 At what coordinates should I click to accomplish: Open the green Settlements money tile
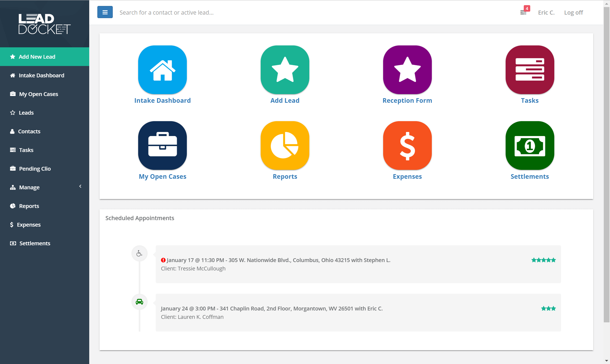[x=529, y=145]
